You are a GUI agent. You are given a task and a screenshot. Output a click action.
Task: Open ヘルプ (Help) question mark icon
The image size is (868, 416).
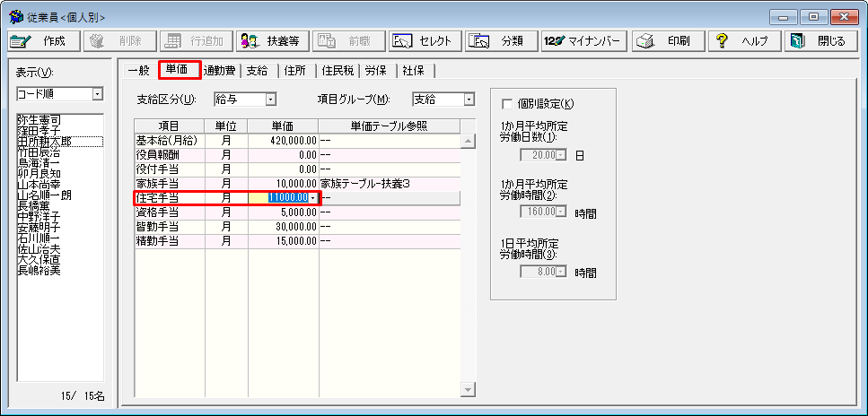721,41
